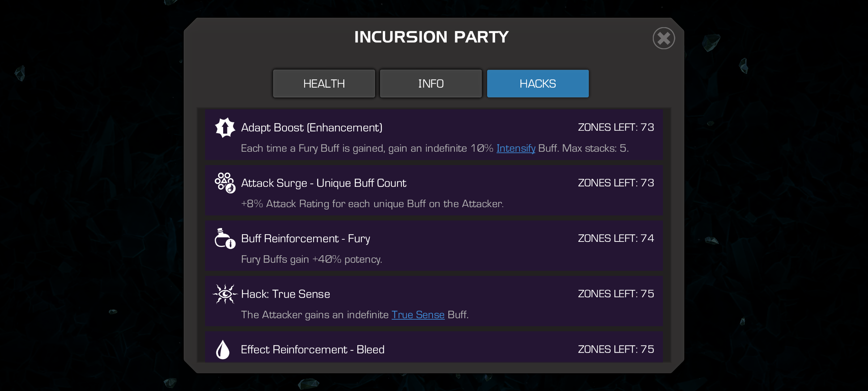Click the Fury Buffs gain potency description
This screenshot has width=868, height=391.
311,260
